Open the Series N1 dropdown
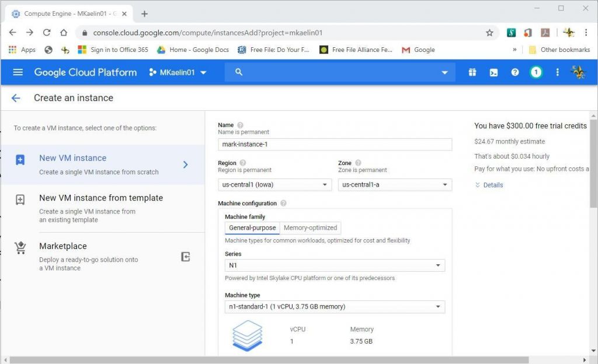Viewport: 598px width, 364px height. coord(335,265)
